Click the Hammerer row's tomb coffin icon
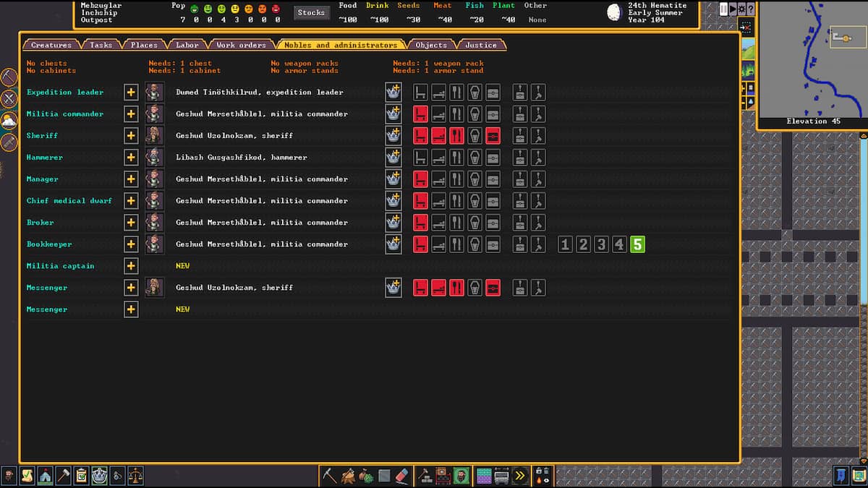 click(475, 158)
